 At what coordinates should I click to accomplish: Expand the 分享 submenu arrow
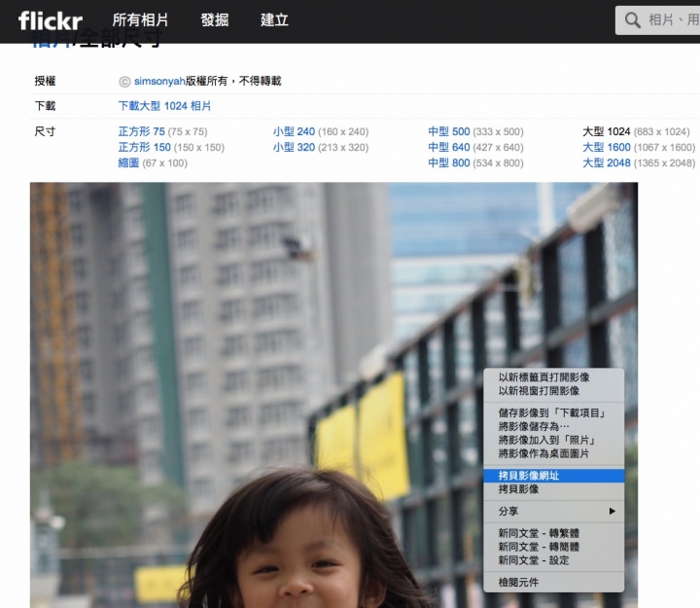coord(612,511)
